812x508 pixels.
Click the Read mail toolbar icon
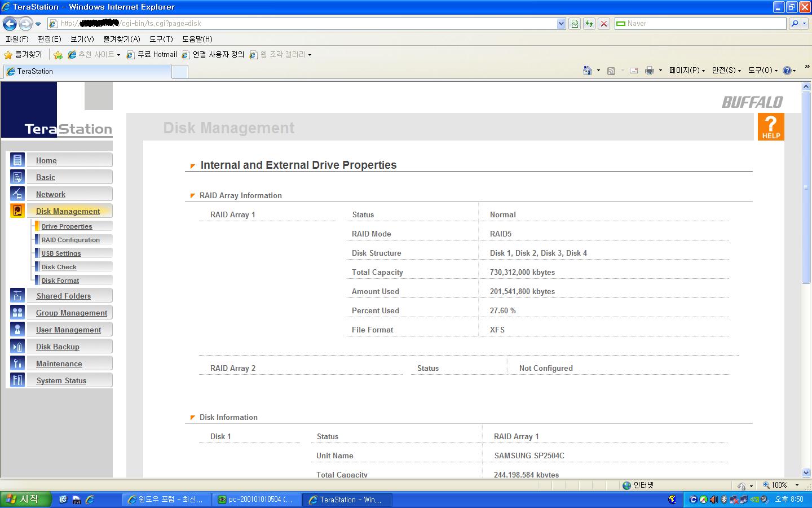pos(634,71)
